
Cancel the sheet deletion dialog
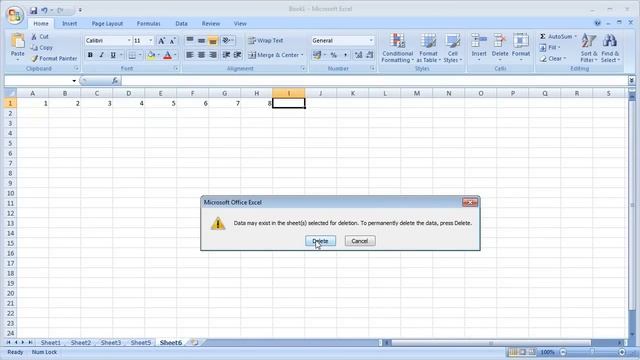coord(360,241)
